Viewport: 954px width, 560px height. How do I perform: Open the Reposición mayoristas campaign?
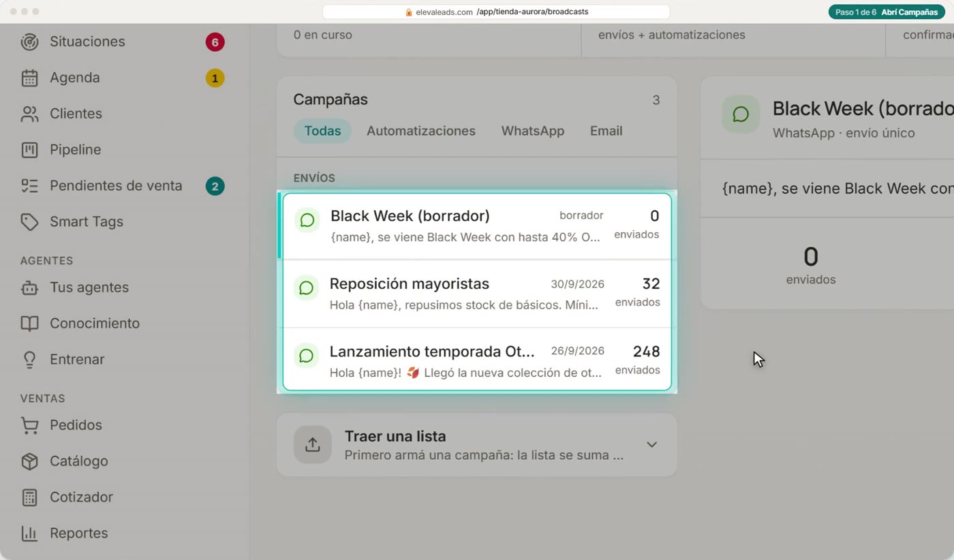[477, 294]
